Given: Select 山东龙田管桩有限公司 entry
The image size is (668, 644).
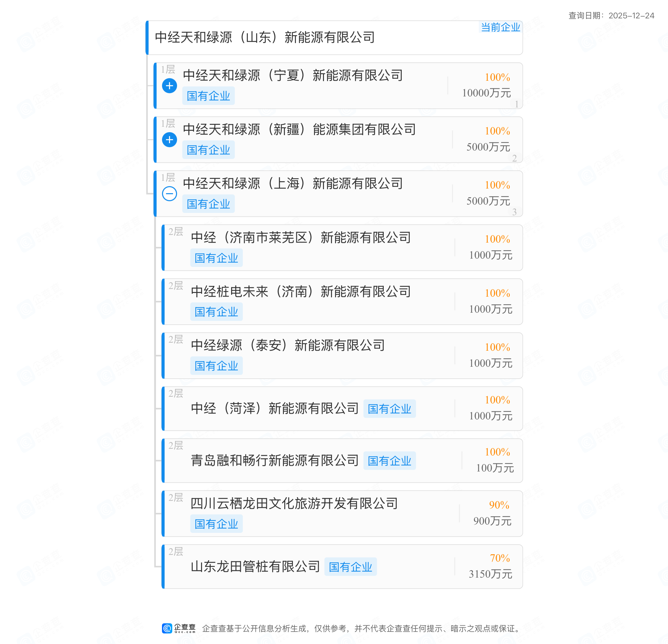Looking at the screenshot, I should pos(255,567).
